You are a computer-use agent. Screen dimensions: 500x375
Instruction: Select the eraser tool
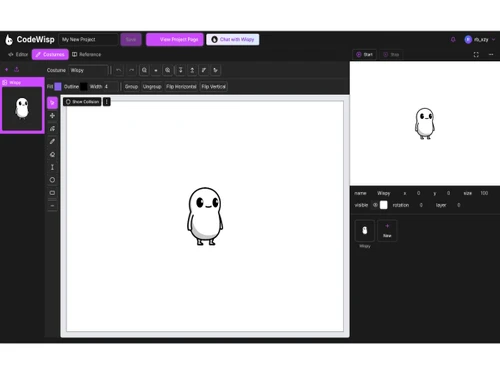click(x=52, y=154)
